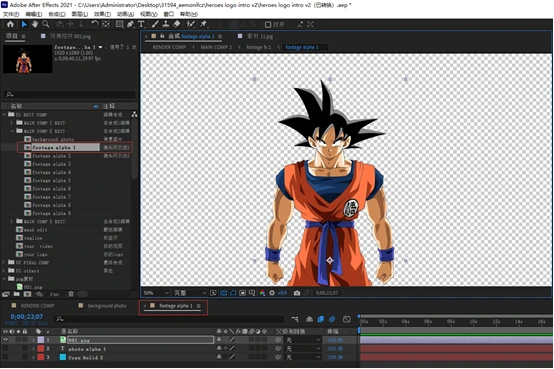
Task: Open parent dropdown for Cyan Solid 2
Action: click(302, 357)
